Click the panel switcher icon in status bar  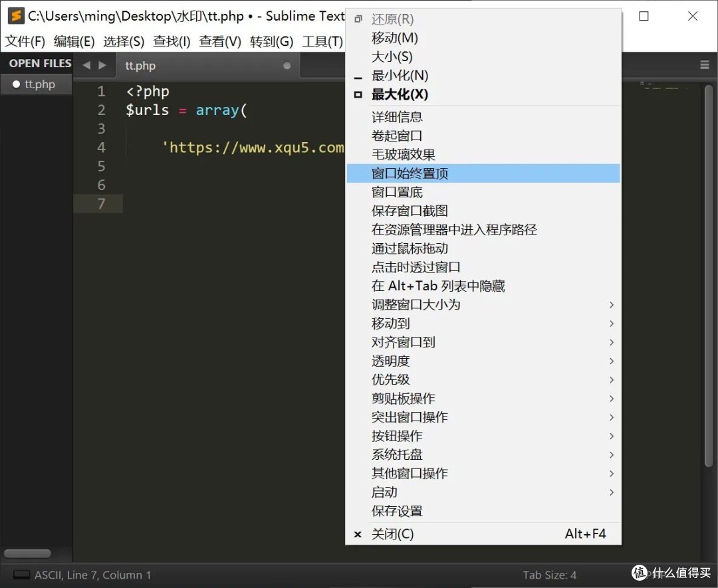(21, 575)
